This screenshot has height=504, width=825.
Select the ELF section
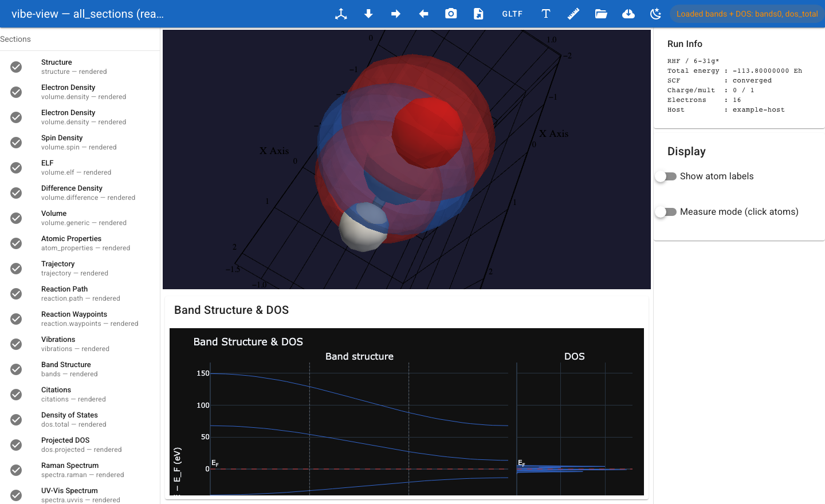click(80, 168)
